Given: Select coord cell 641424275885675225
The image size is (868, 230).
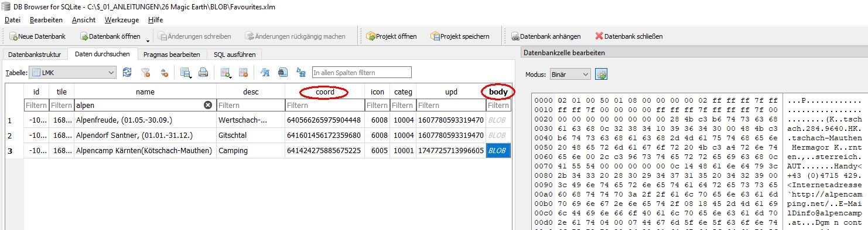Looking at the screenshot, I should [x=326, y=151].
